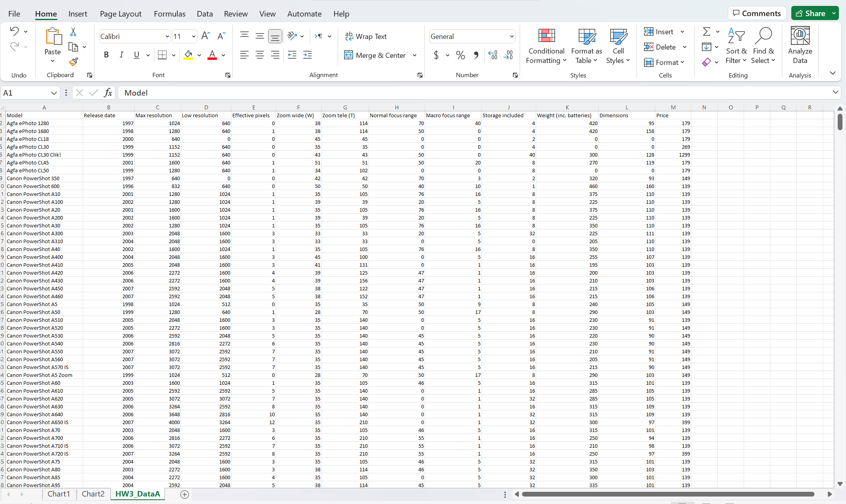Image resolution: width=846 pixels, height=504 pixels.
Task: Click the Increase Indent icon
Action: tap(307, 55)
